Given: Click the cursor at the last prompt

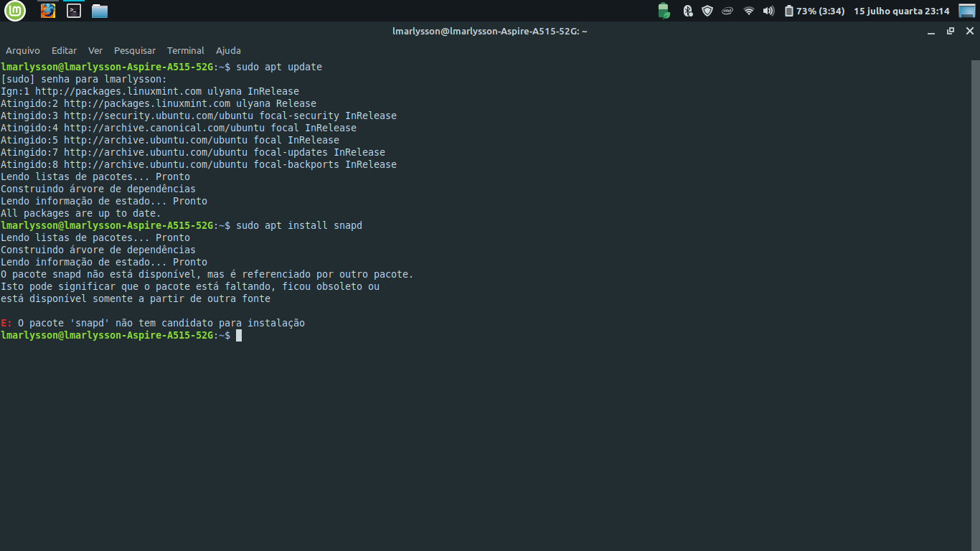Looking at the screenshot, I should (239, 335).
